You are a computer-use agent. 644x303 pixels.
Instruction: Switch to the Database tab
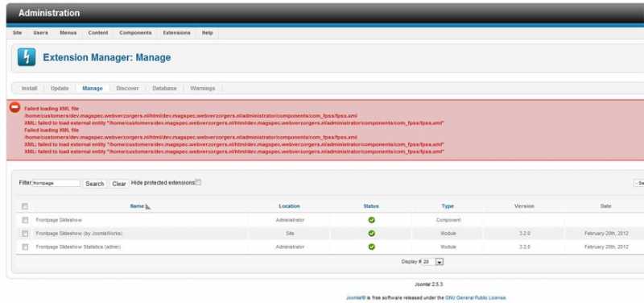pos(164,89)
